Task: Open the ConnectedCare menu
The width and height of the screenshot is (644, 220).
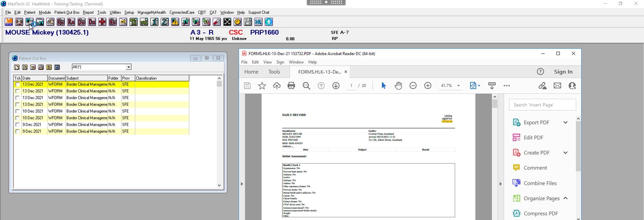Action: [182, 12]
